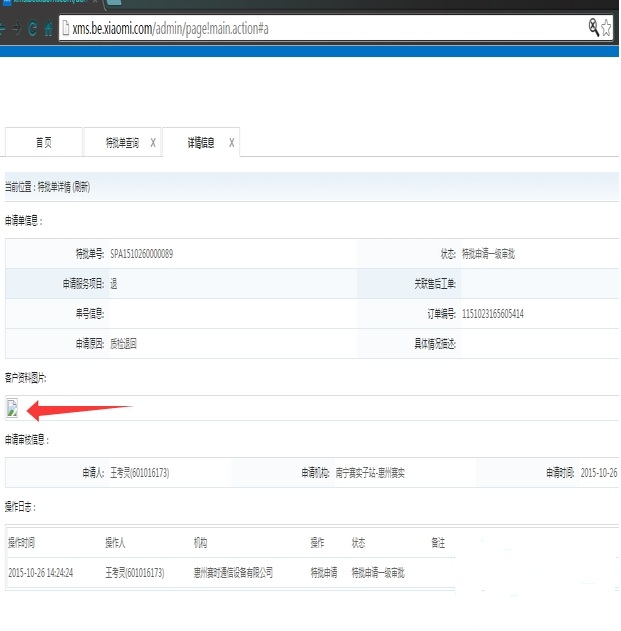This screenshot has height=631, width=621.
Task: Click the 状态 column header in log table
Action: [x=358, y=543]
